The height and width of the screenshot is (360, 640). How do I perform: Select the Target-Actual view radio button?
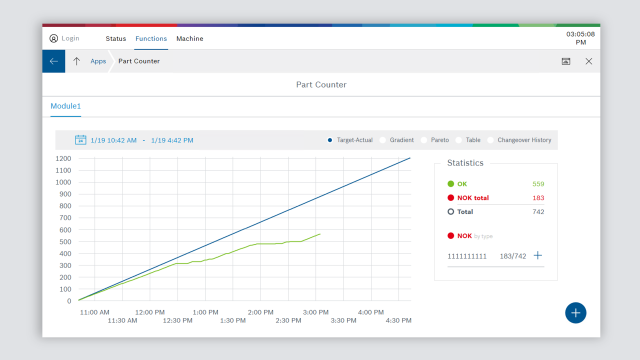pos(330,140)
